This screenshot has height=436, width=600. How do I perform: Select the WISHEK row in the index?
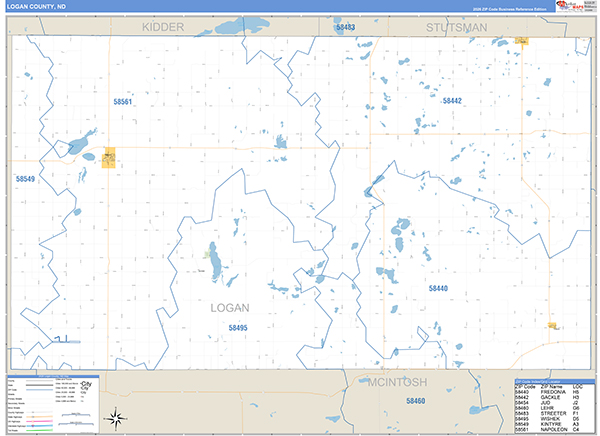point(547,419)
